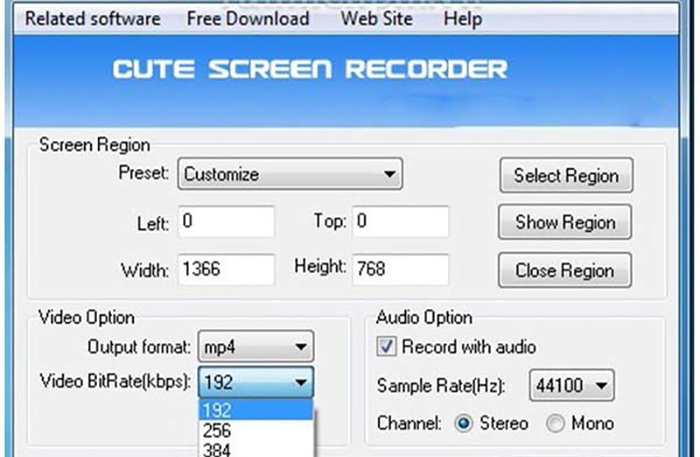Focus the Width field showing 1366
Screen dimensions: 700x457
pos(226,270)
